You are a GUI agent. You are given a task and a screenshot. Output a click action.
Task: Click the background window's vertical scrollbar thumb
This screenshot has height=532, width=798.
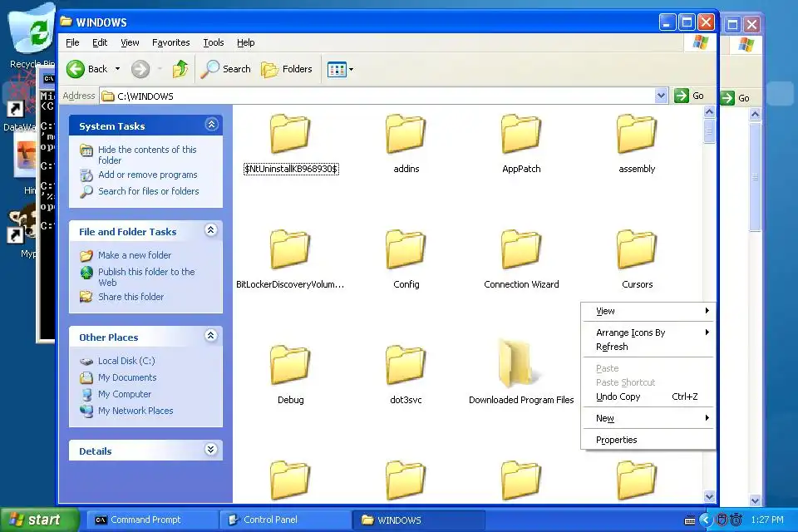click(756, 177)
